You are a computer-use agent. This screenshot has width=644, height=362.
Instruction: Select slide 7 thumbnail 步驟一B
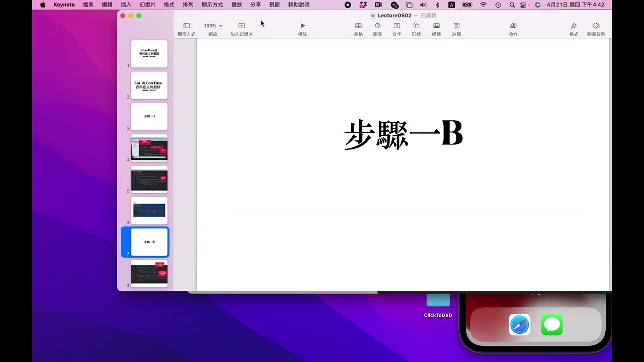[149, 242]
